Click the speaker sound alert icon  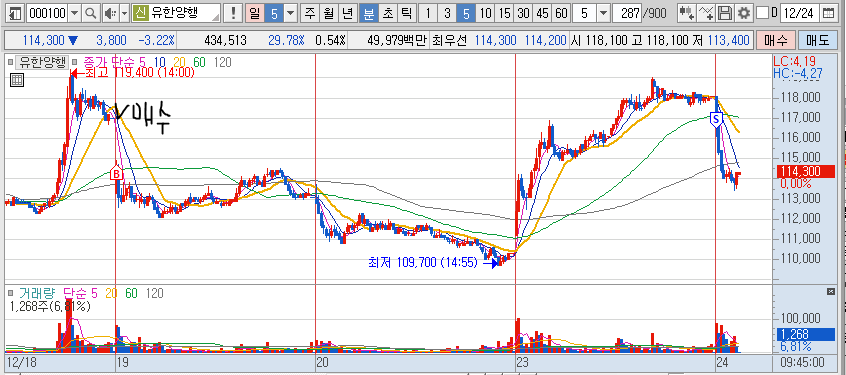[x=110, y=13]
